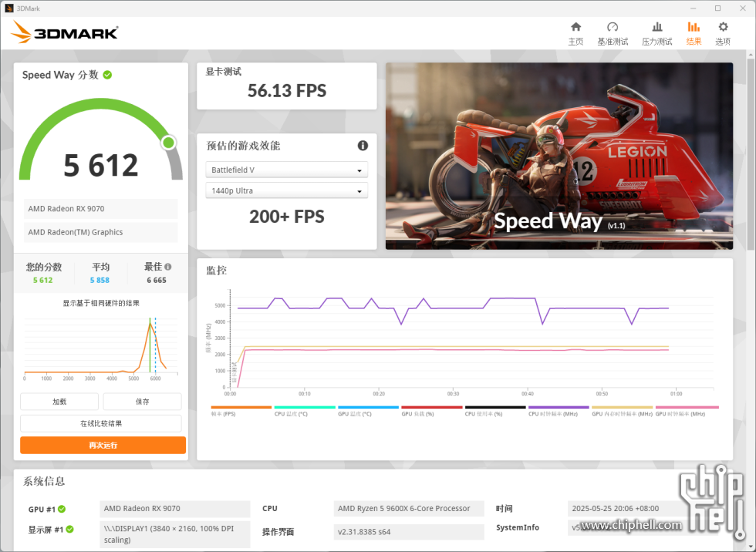Click the v2.31.8385 s64 version field
The image size is (756, 552).
[409, 532]
